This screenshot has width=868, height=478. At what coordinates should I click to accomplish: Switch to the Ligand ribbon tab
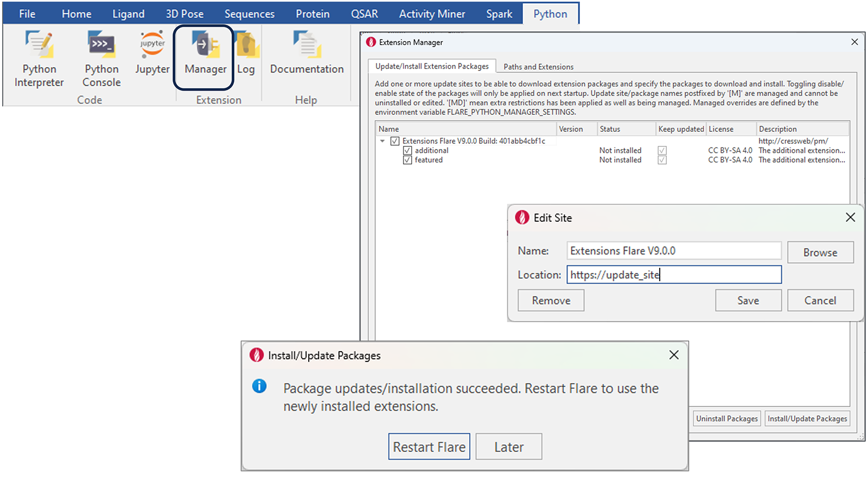(129, 14)
